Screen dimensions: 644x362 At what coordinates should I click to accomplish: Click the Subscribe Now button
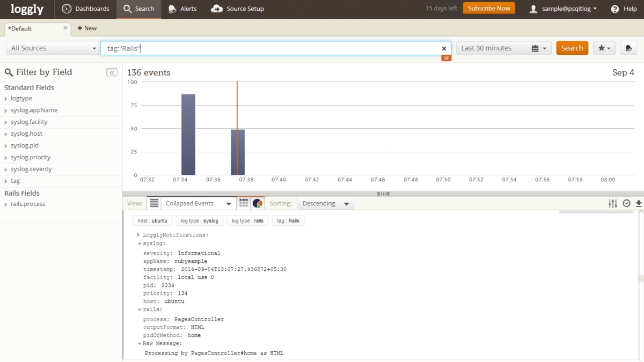(x=488, y=8)
